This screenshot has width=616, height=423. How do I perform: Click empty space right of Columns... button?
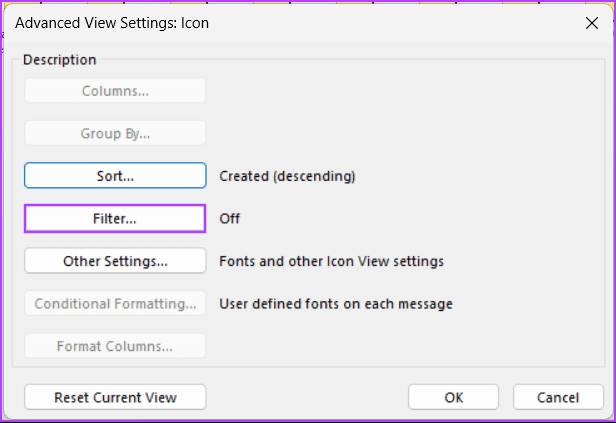pos(400,91)
